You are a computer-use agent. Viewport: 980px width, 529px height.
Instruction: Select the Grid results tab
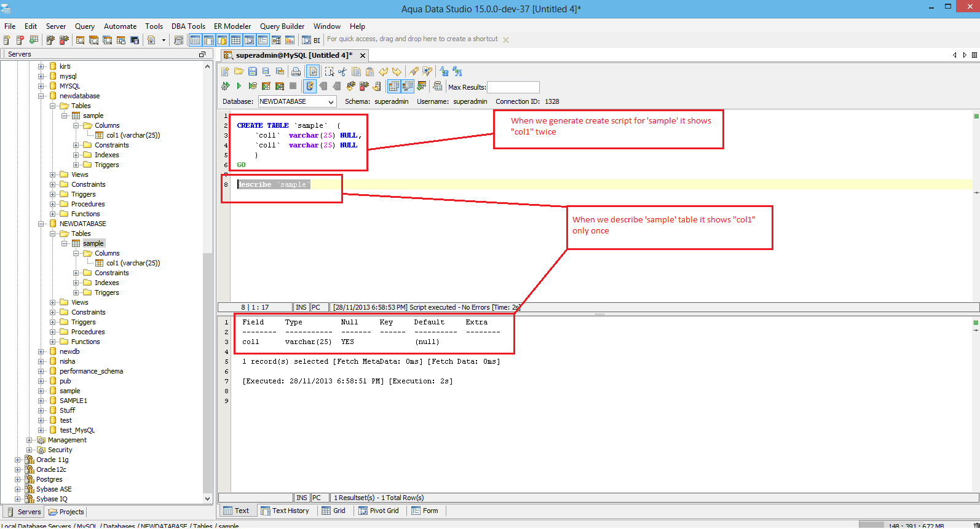point(334,511)
